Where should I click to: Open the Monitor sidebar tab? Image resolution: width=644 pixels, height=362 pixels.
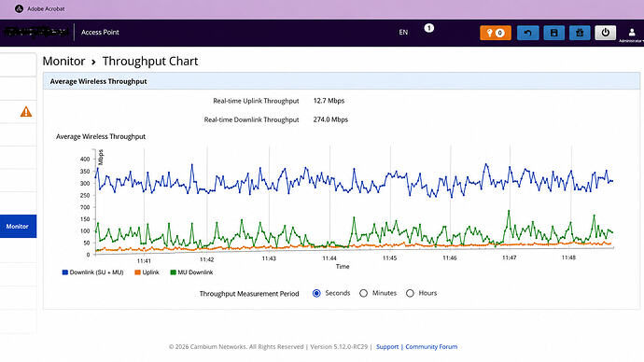pyautogui.click(x=18, y=226)
